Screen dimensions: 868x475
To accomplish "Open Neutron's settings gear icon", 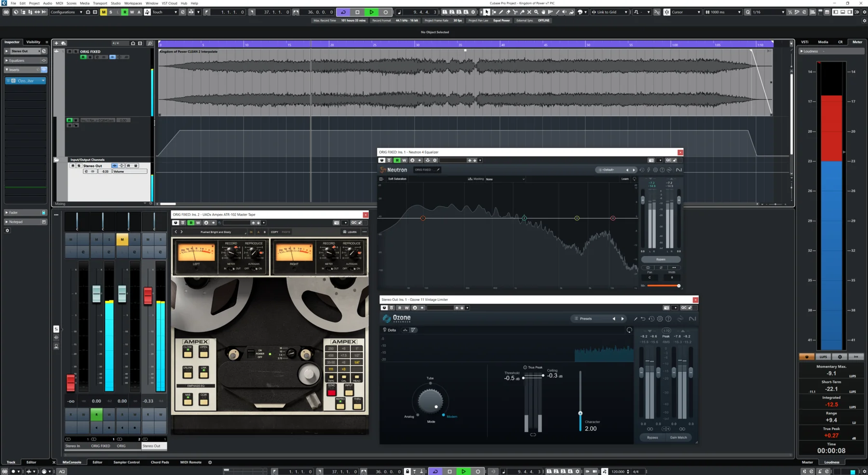I will click(x=655, y=170).
